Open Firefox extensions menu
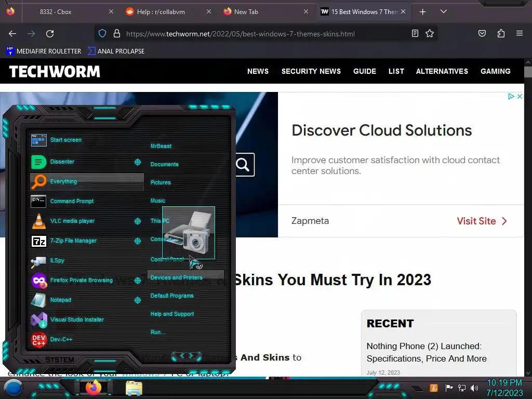 (x=501, y=33)
